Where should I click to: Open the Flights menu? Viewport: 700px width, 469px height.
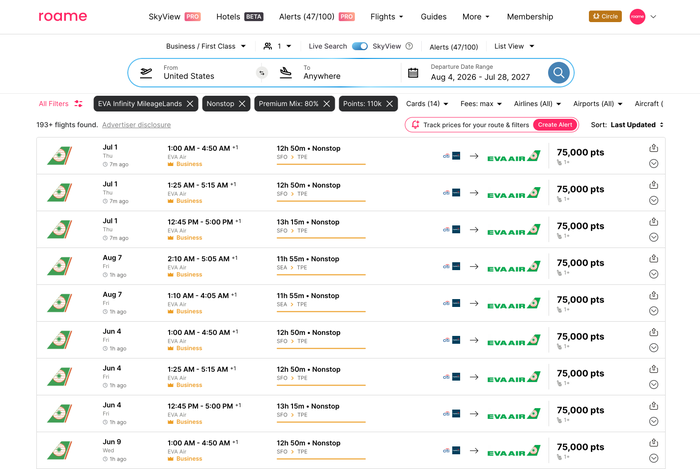(x=387, y=17)
